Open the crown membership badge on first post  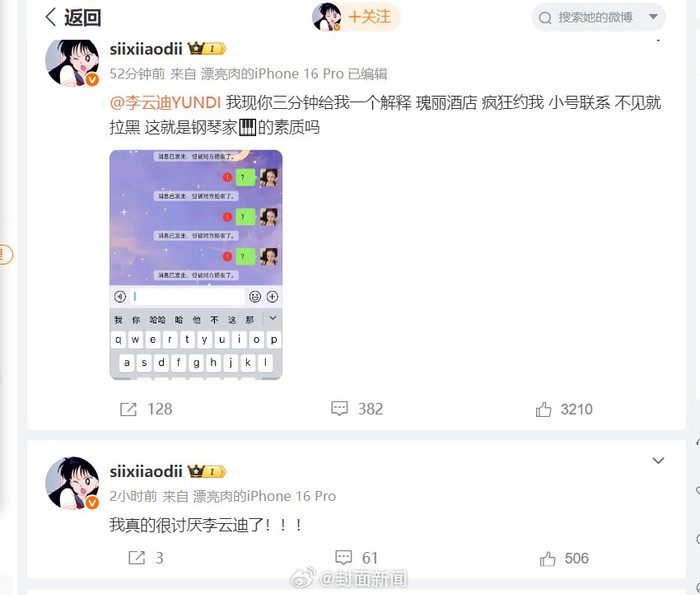207,48
